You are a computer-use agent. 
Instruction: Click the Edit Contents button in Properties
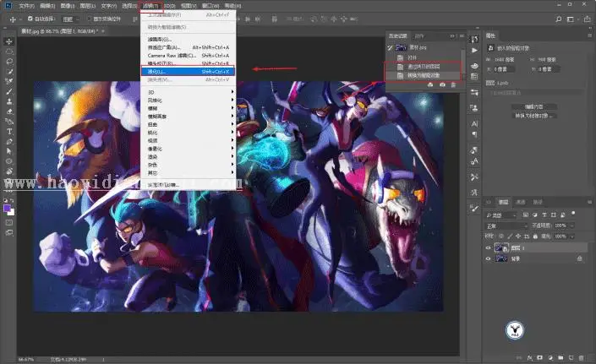click(x=534, y=107)
